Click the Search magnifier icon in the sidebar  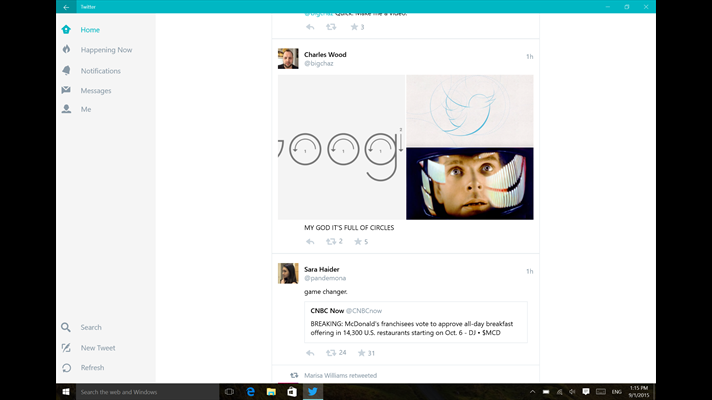coord(66,327)
